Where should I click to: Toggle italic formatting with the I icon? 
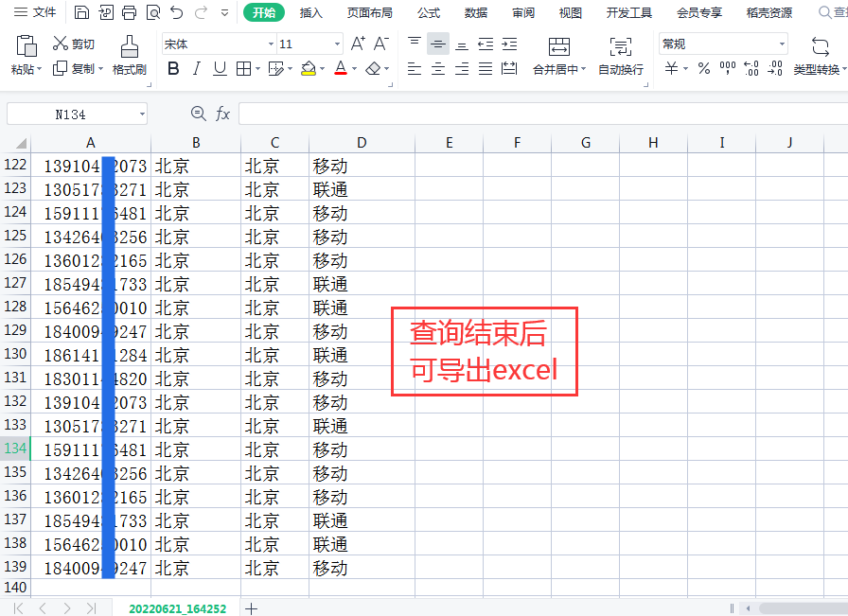pos(196,69)
